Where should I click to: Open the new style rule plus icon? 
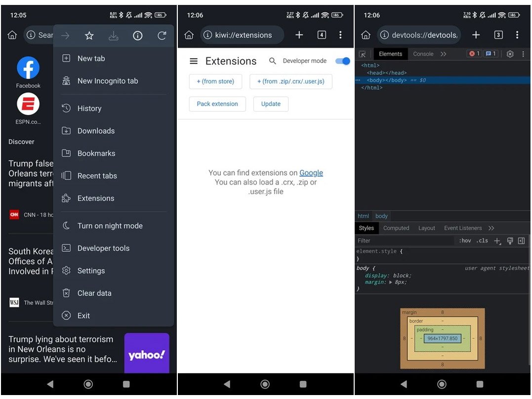497,240
